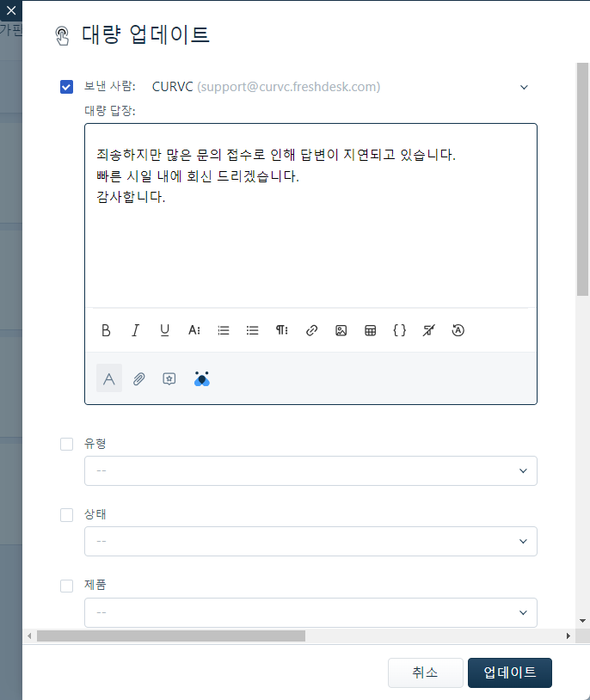This screenshot has width=590, height=700.
Task: Attach a file with paperclip icon
Action: 139,379
